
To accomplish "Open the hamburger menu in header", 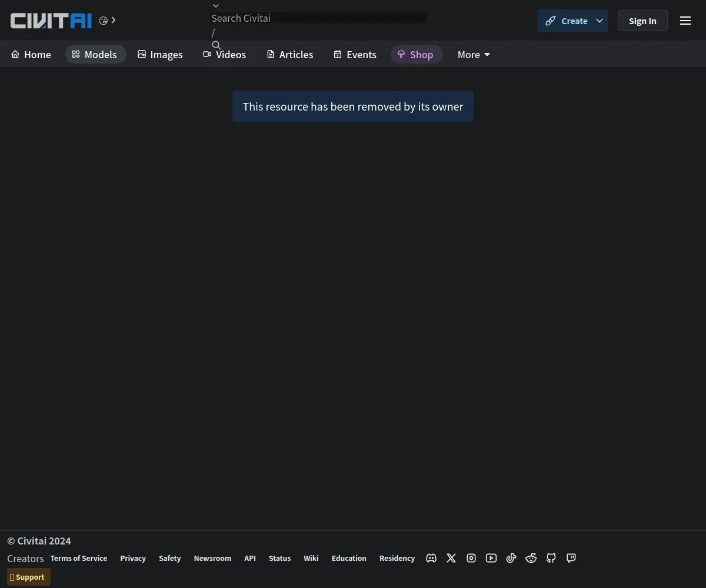I will (x=685, y=21).
